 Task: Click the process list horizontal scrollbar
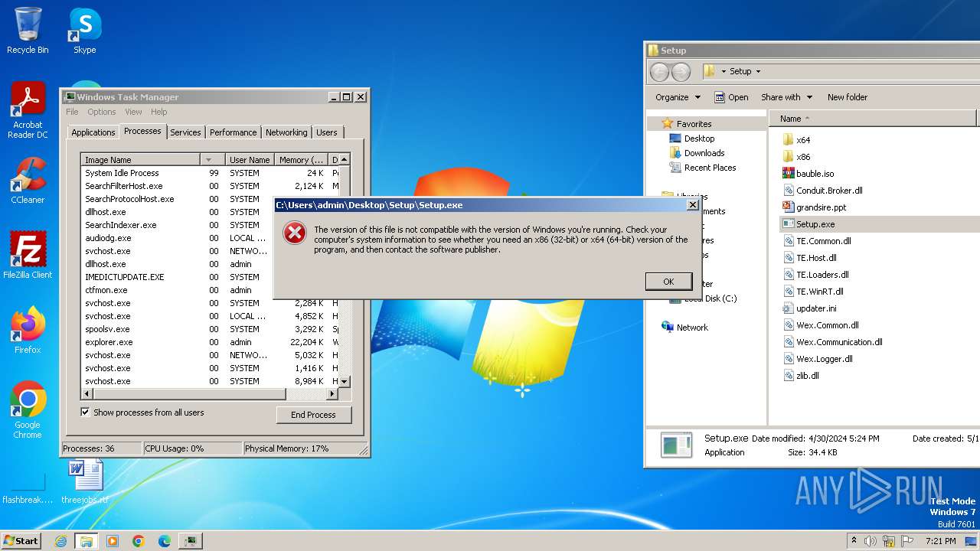click(x=189, y=394)
